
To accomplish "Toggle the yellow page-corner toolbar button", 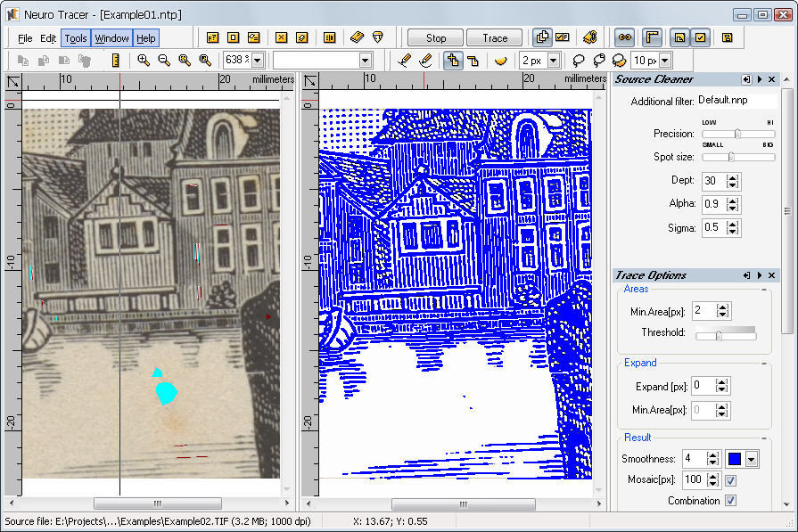I will pos(679,37).
